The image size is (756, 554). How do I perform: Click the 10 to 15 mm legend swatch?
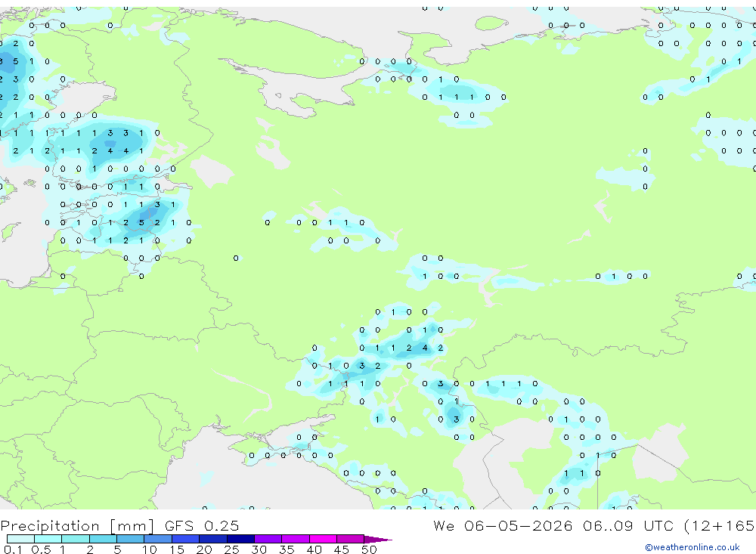point(158,539)
